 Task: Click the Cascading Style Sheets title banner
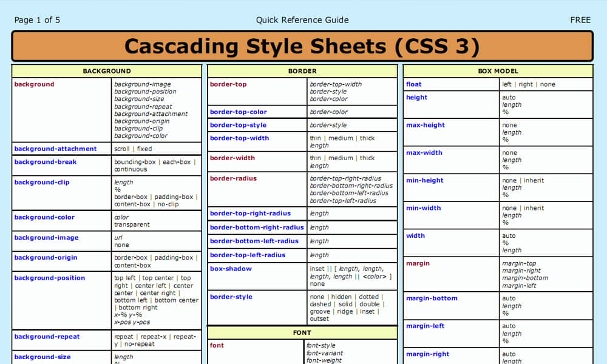pyautogui.click(x=303, y=45)
